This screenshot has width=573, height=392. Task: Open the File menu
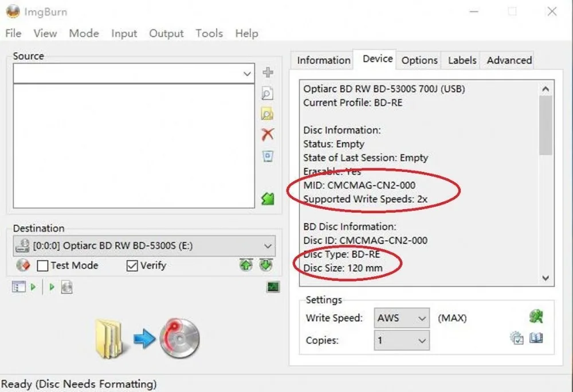13,33
